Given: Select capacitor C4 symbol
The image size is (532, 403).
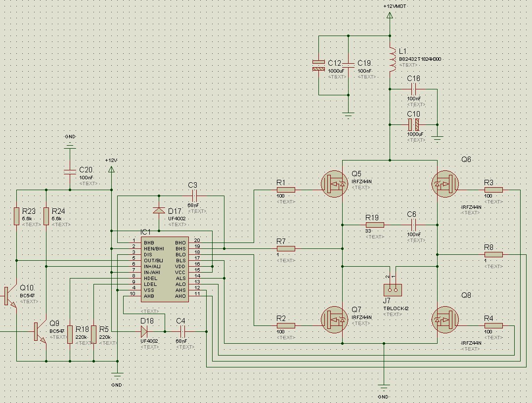Looking at the screenshot, I should (x=182, y=331).
